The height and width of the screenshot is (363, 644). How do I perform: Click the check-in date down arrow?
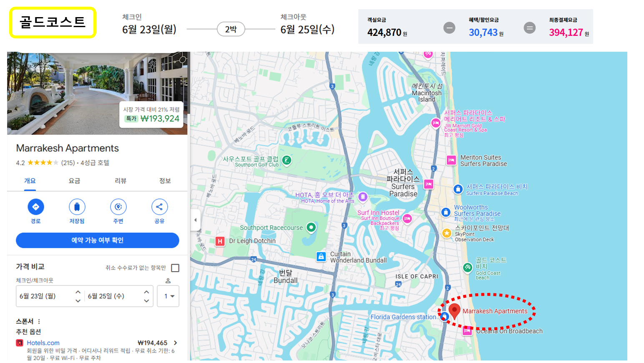coord(78,300)
